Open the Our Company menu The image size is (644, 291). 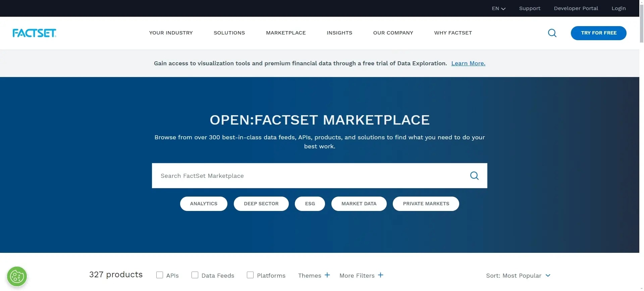tap(393, 33)
